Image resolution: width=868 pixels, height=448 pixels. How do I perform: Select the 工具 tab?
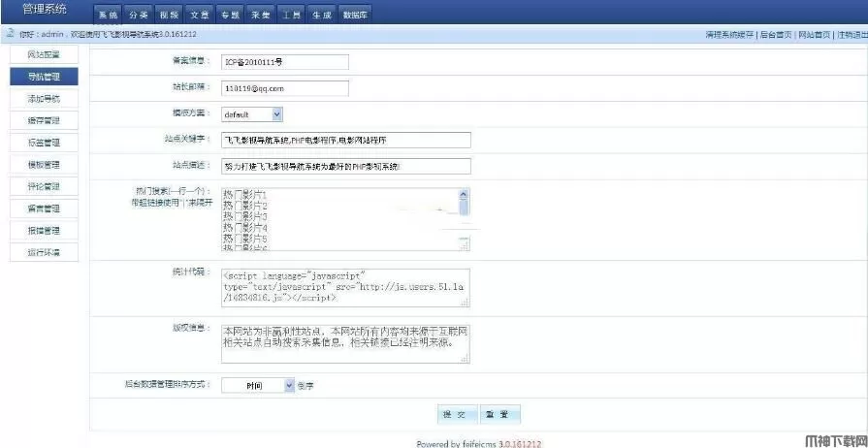click(x=291, y=15)
